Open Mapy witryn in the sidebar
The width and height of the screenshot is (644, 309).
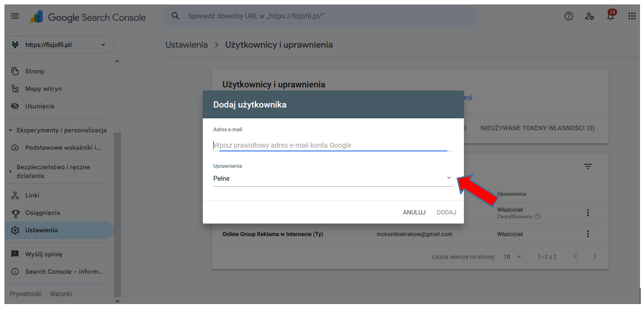tap(44, 89)
